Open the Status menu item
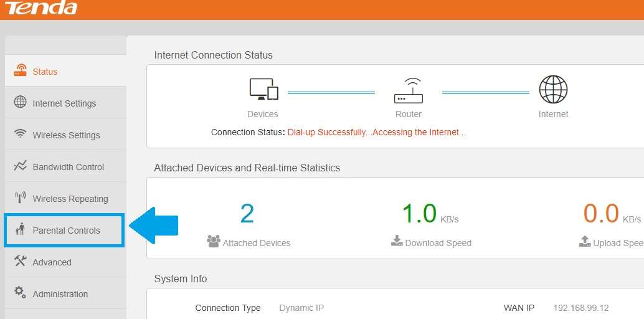 [x=65, y=70]
